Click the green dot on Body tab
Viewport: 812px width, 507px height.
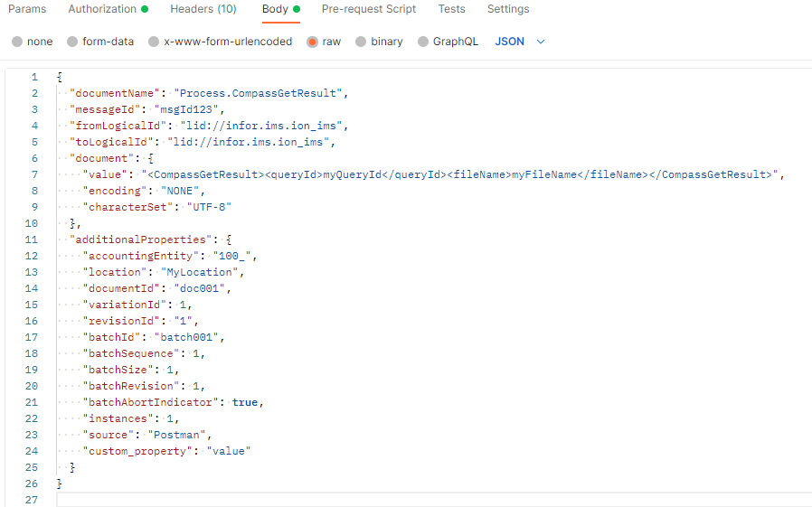coord(297,9)
